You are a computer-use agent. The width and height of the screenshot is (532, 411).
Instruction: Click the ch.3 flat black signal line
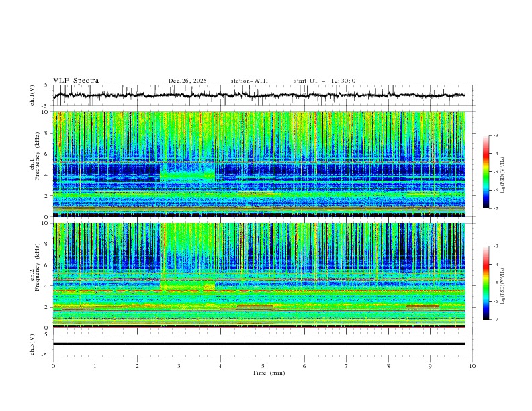click(259, 344)
